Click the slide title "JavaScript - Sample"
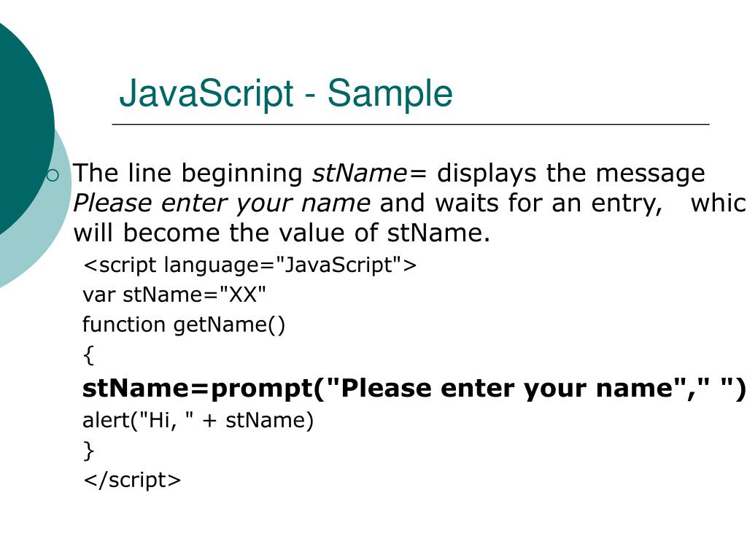The height and width of the screenshot is (560, 747). pos(285,93)
